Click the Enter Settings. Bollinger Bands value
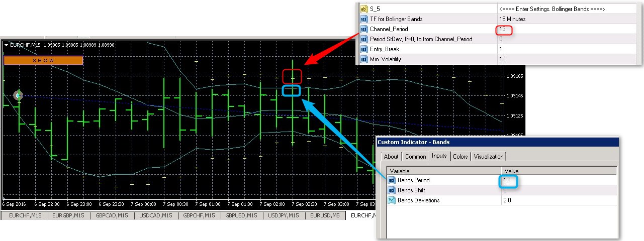The width and height of the screenshot is (644, 241). [552, 9]
